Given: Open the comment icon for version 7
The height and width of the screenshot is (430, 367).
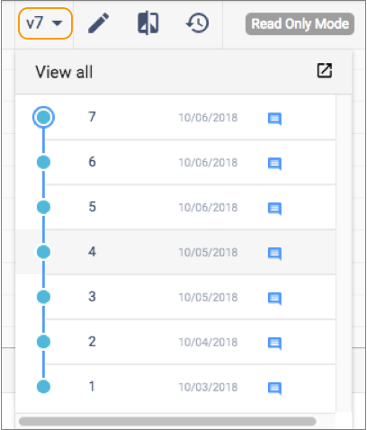Looking at the screenshot, I should click(x=275, y=119).
